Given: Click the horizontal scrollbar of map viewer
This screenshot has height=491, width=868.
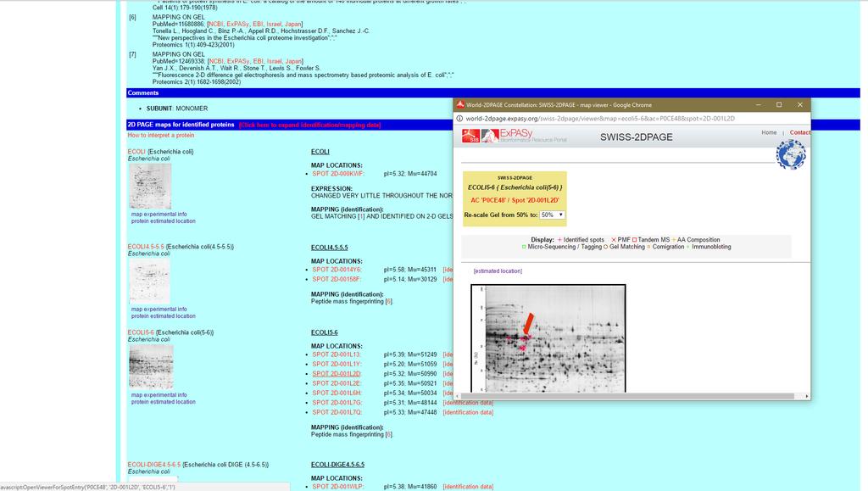Looking at the screenshot, I should pyautogui.click(x=628, y=396).
